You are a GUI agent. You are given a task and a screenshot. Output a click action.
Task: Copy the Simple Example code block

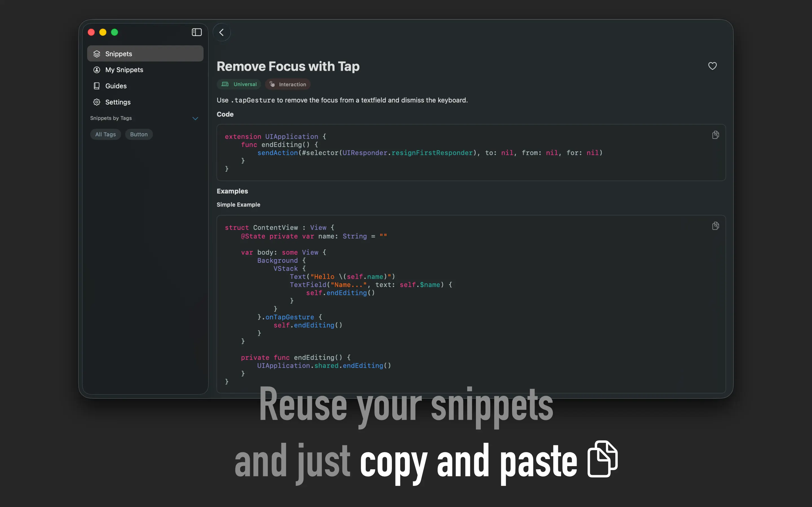[715, 226]
